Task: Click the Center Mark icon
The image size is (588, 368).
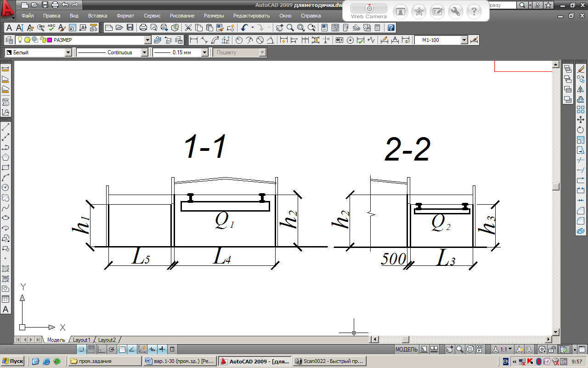Action: tap(350, 40)
